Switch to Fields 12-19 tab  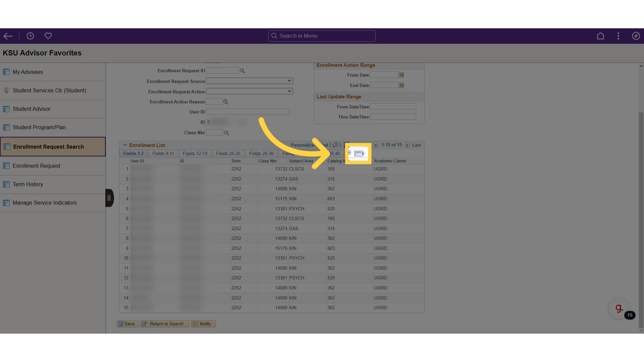tap(195, 154)
